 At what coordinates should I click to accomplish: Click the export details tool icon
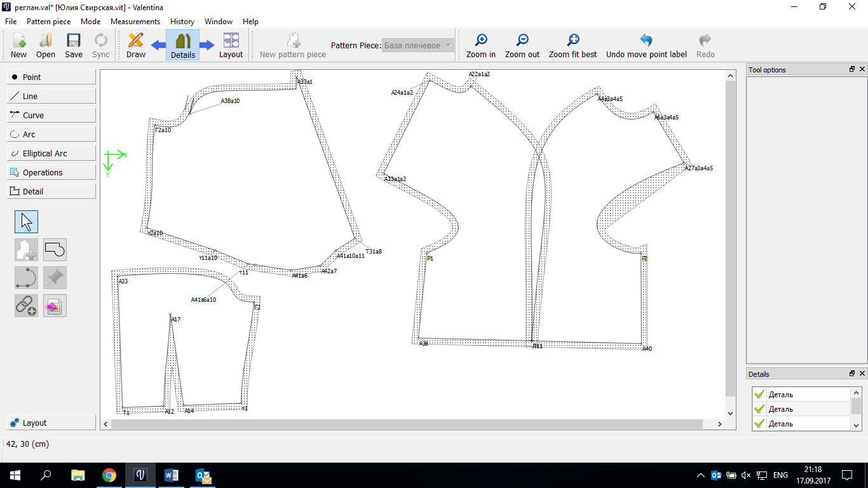point(55,306)
